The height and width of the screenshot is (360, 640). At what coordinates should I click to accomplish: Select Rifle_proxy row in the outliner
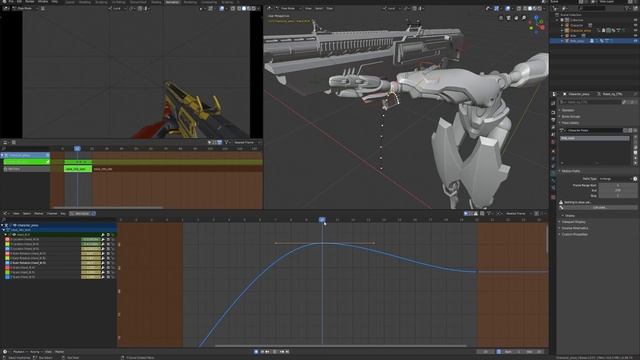(594, 41)
